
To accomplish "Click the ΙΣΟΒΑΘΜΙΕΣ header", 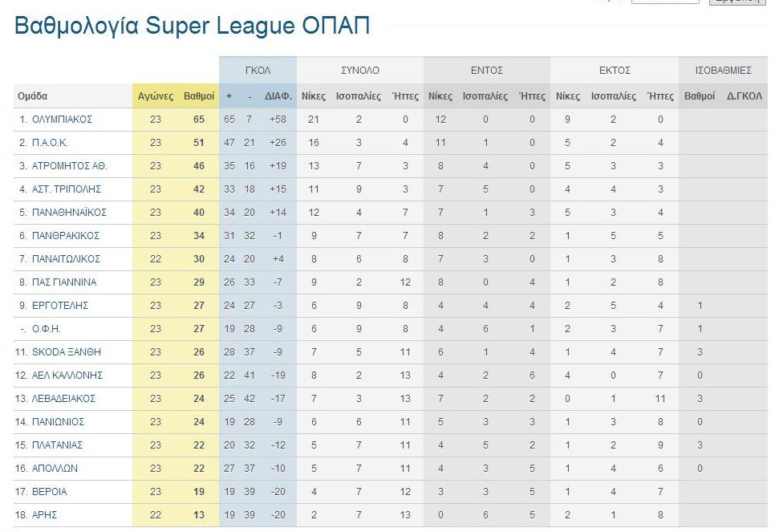I will (723, 71).
